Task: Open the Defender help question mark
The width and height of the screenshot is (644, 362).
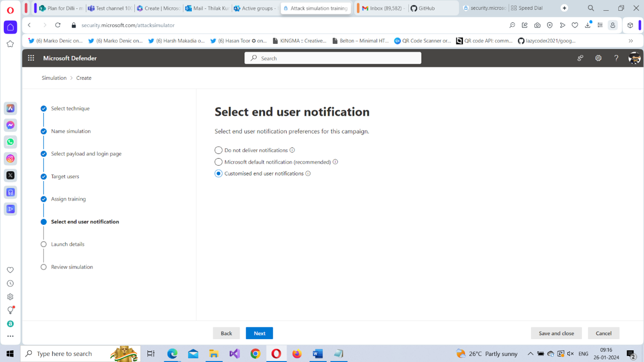Action: [616, 58]
